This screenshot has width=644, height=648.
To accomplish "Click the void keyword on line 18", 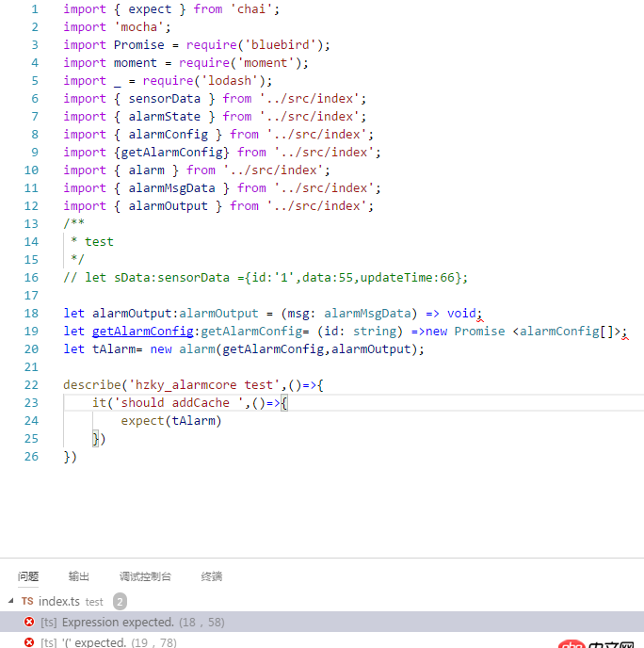I will pos(461,314).
